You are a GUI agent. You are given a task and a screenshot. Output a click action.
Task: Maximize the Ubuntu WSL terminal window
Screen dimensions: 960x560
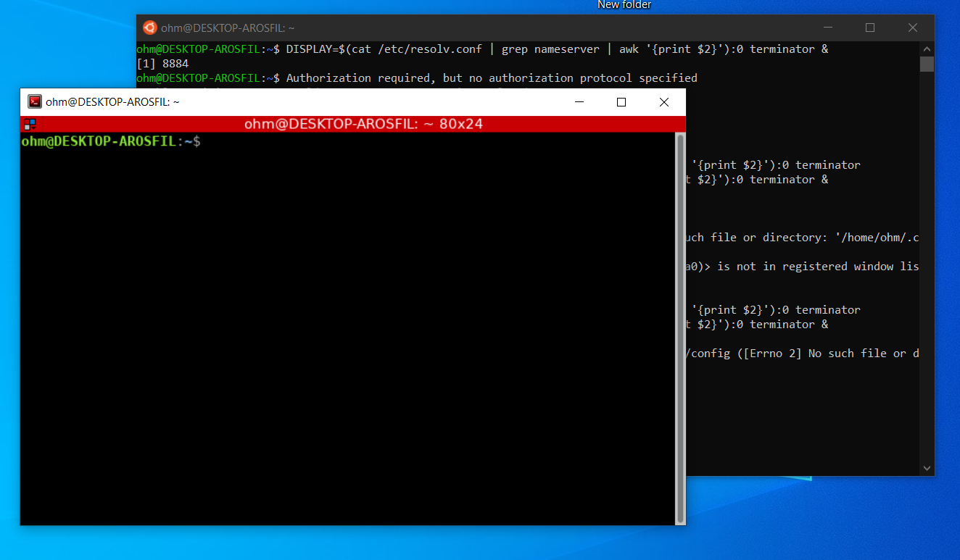(x=870, y=28)
